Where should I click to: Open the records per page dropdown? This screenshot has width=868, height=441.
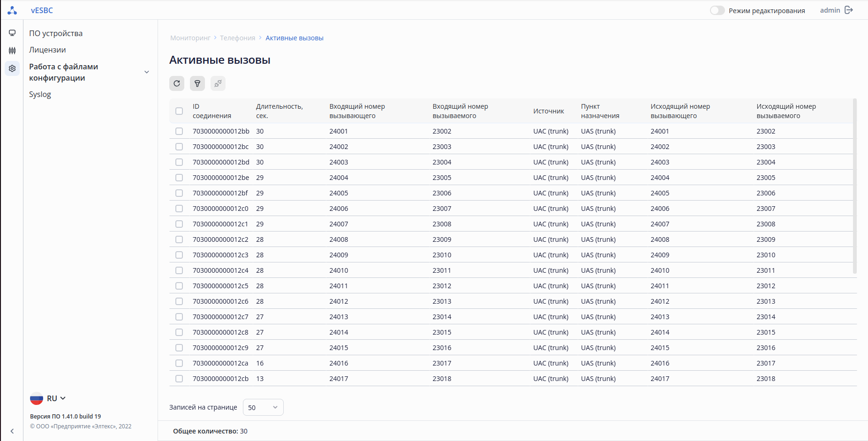pyautogui.click(x=263, y=407)
